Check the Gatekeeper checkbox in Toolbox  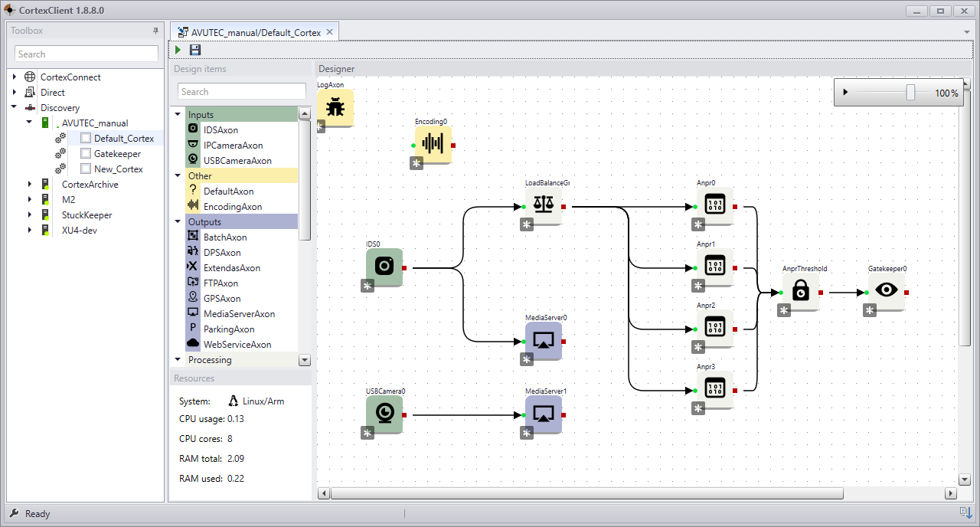point(86,154)
